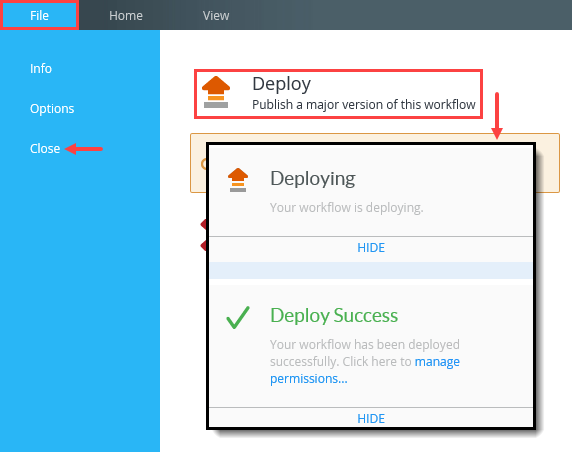Click the Deploying notification upload icon

pos(238,180)
